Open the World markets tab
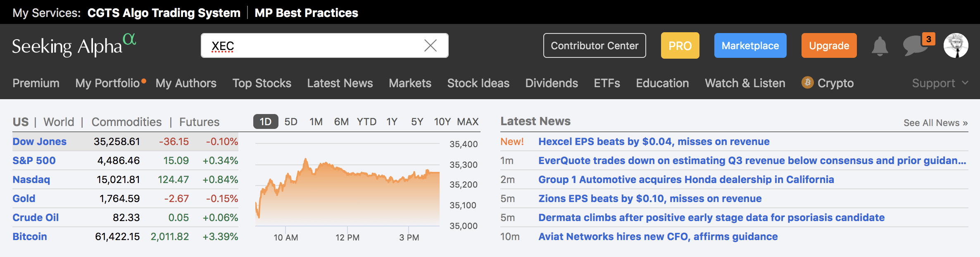Viewport: 980px width, 257px height. (59, 122)
